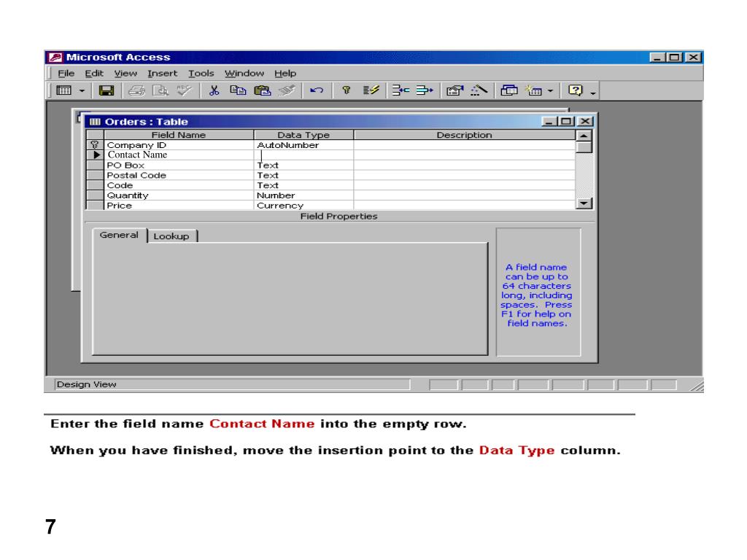
Task: Open the toolbar options arrow after Help
Action: (x=593, y=93)
